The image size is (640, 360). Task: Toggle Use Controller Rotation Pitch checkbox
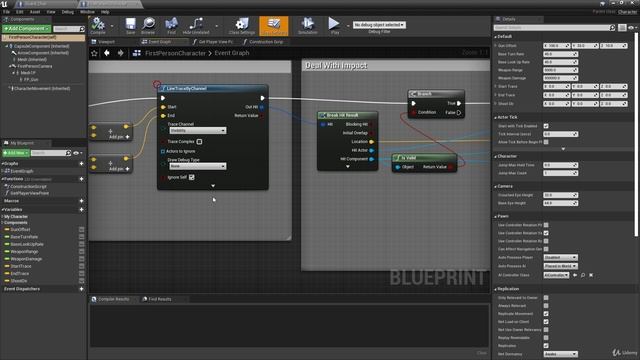coord(546,225)
